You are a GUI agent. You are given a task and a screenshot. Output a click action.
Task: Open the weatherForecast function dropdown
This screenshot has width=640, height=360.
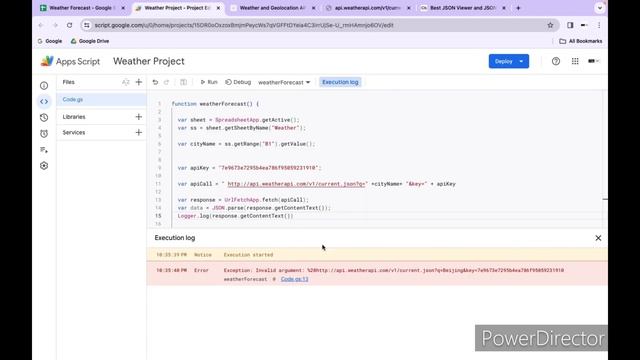coord(284,82)
